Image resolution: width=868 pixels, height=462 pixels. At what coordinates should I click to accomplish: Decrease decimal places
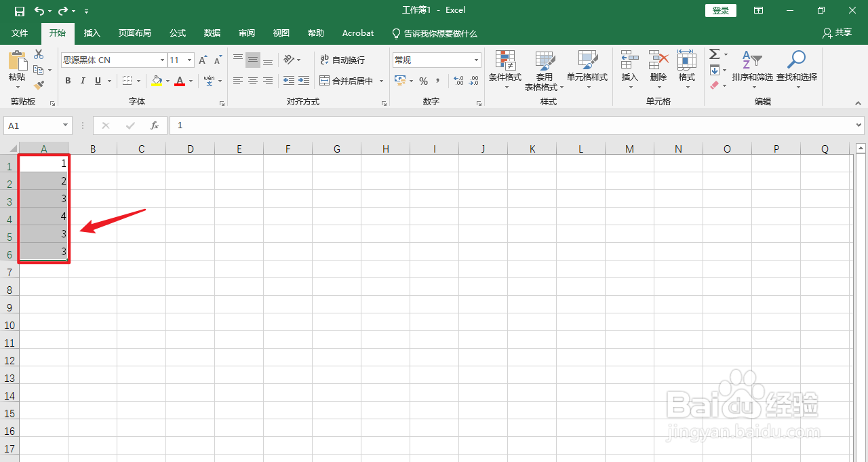[475, 81]
